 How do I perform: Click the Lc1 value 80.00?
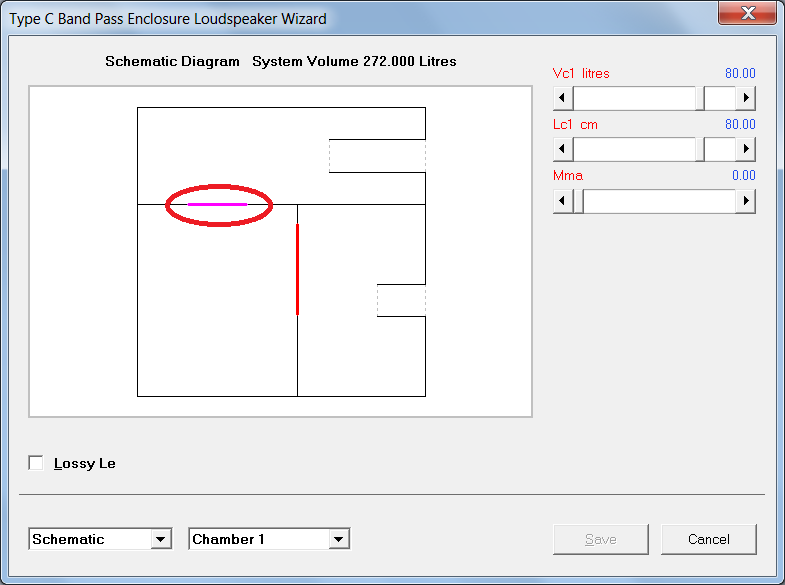[740, 125]
